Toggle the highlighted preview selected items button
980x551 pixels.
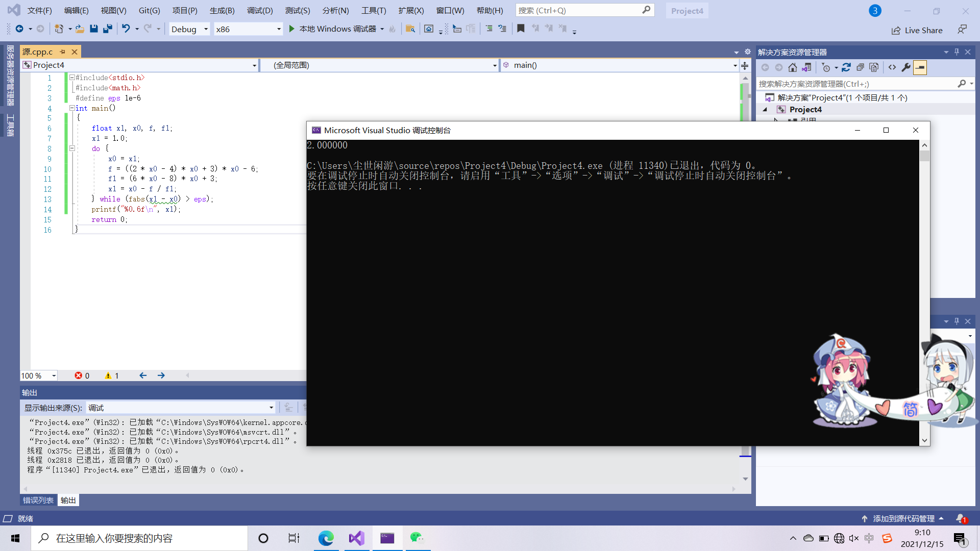[920, 67]
